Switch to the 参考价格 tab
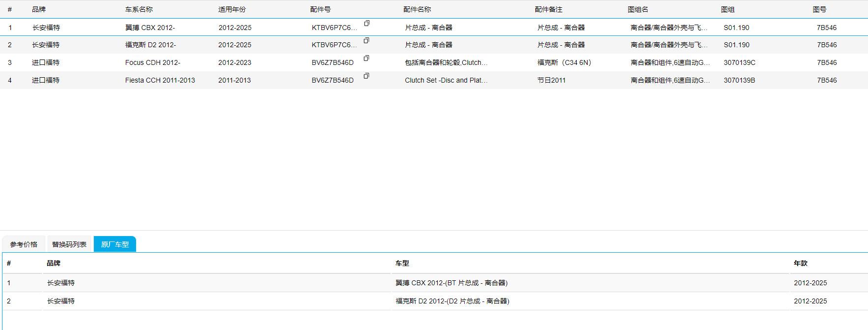This screenshot has height=330, width=868. point(24,244)
